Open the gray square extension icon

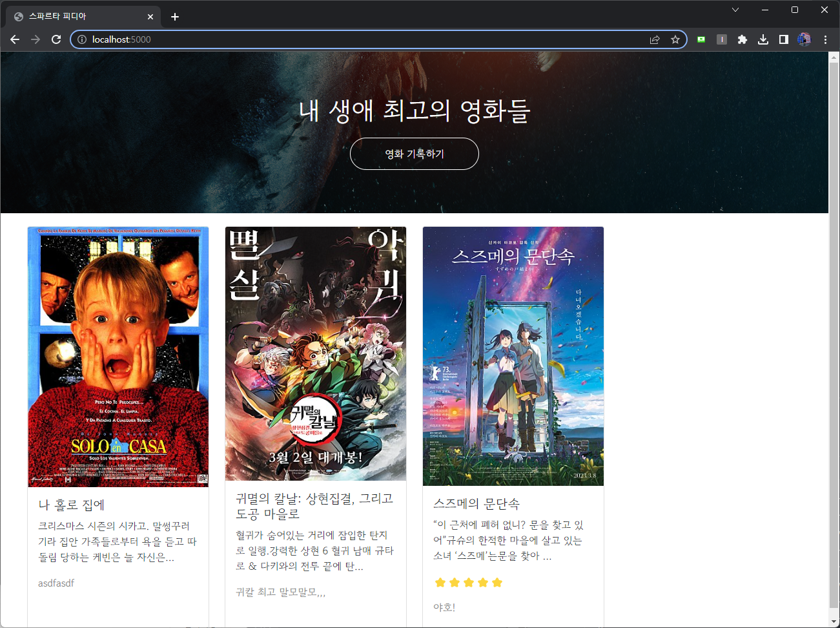pyautogui.click(x=722, y=39)
